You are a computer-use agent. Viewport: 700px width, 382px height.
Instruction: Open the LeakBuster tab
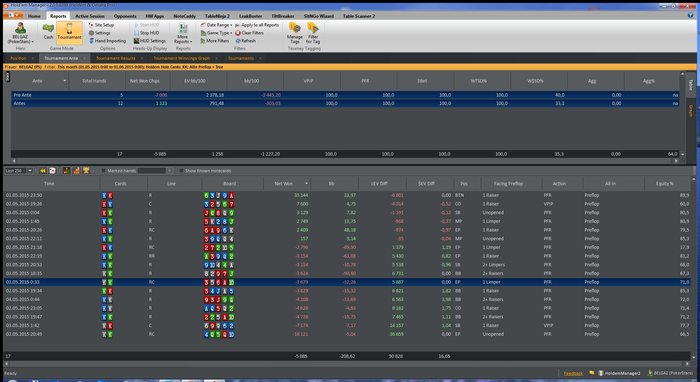tap(251, 16)
